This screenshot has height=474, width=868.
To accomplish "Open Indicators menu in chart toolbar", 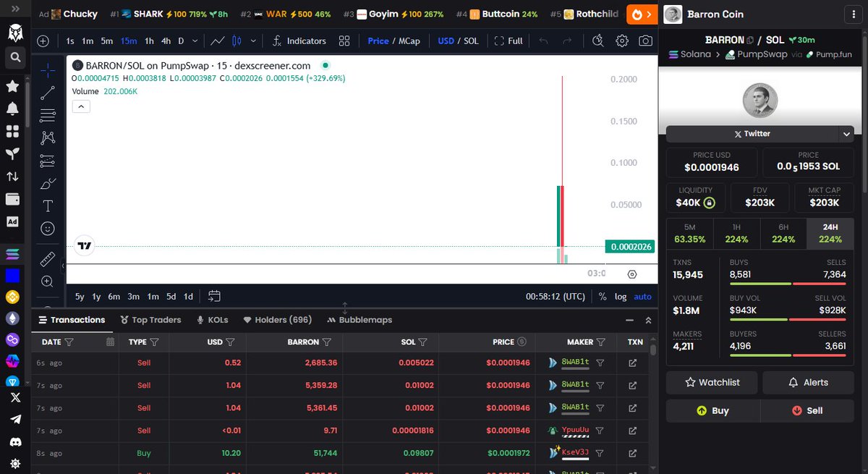I will (x=299, y=41).
